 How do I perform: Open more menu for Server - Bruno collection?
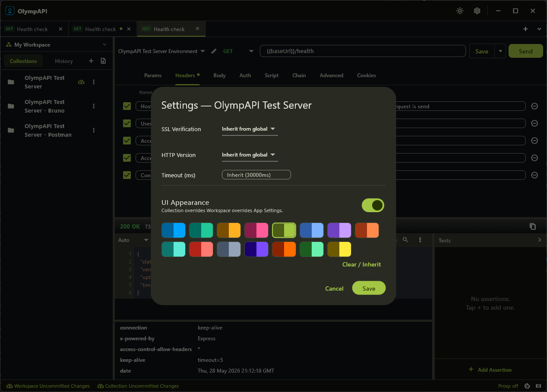click(x=94, y=106)
